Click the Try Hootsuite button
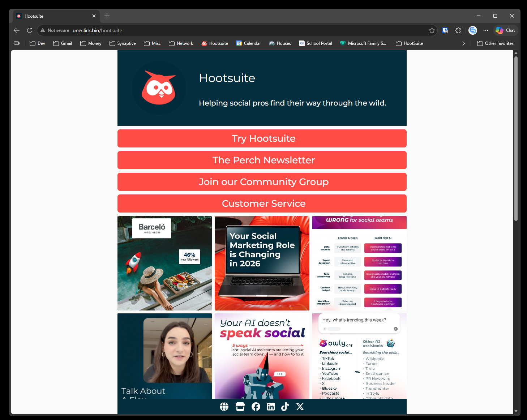Image resolution: width=527 pixels, height=420 pixels. tap(262, 138)
